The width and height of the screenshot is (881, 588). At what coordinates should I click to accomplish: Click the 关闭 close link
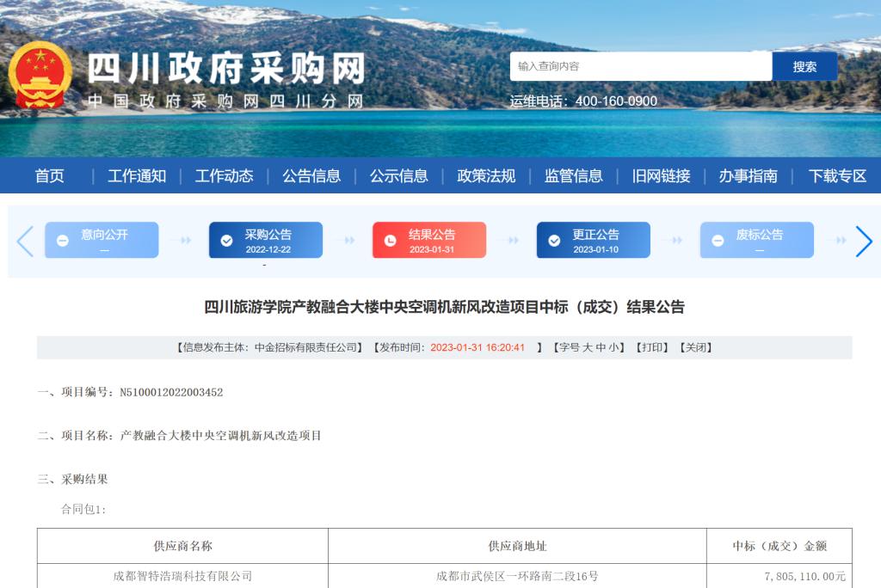(695, 347)
